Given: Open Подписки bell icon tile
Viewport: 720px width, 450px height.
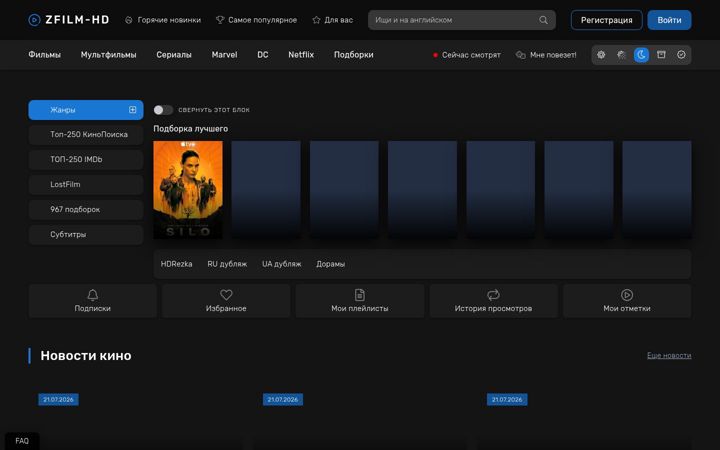Looking at the screenshot, I should (92, 301).
